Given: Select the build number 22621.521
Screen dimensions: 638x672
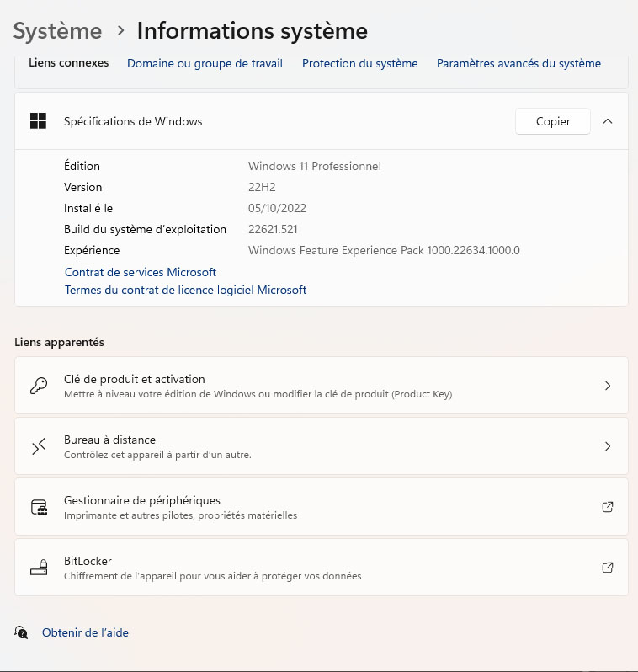Looking at the screenshot, I should (x=273, y=229).
